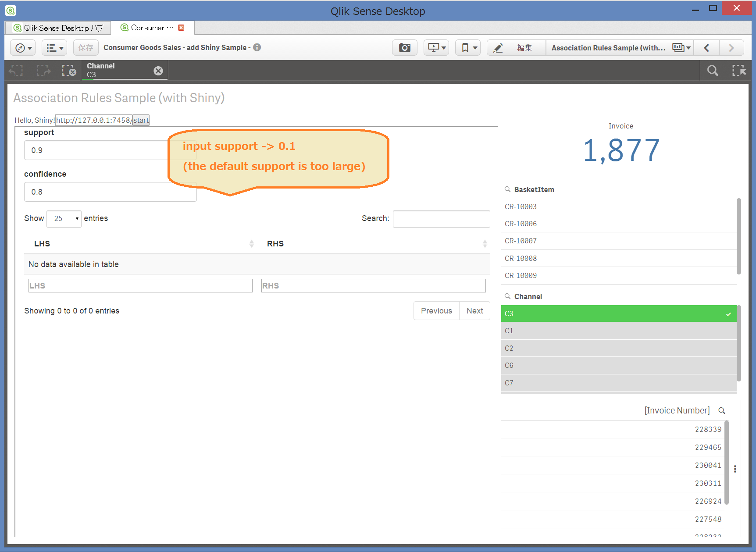Image resolution: width=756 pixels, height=552 pixels.
Task: Click the support value field
Action: tap(110, 150)
